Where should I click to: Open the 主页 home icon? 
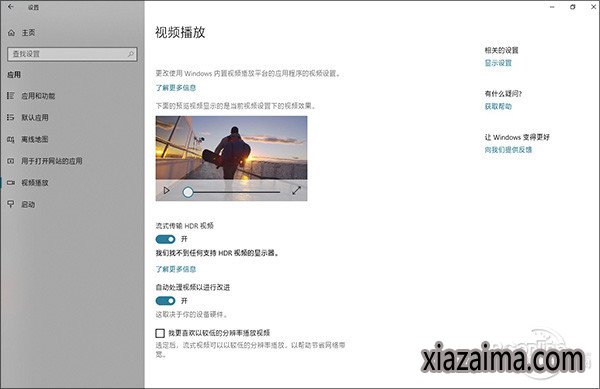pyautogui.click(x=11, y=33)
